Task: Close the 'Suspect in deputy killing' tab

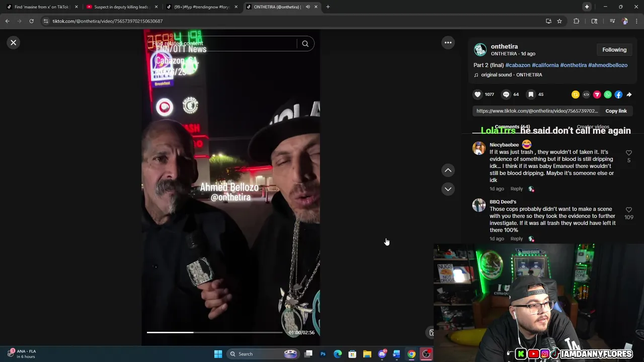Action: click(x=156, y=7)
